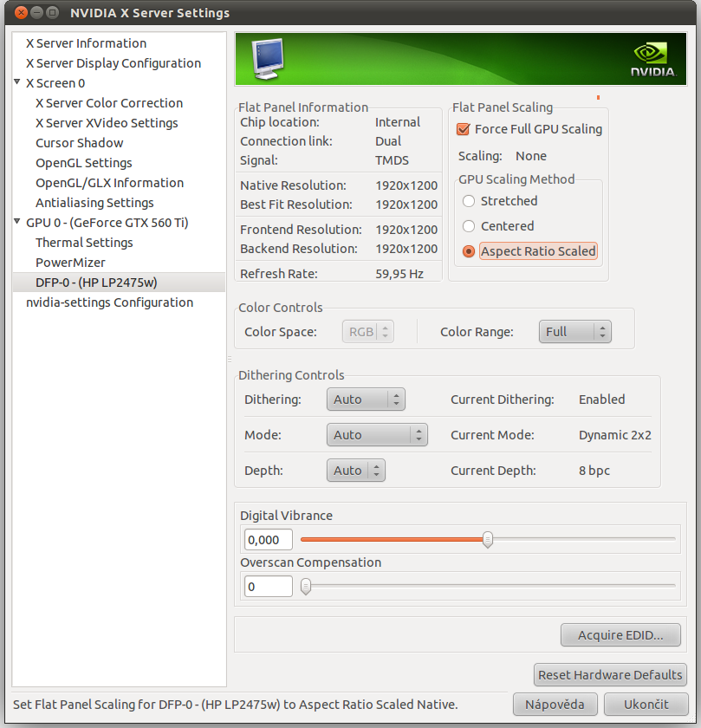Image resolution: width=701 pixels, height=728 pixels.
Task: Click the Current Depth 8 bpc value
Action: point(594,471)
